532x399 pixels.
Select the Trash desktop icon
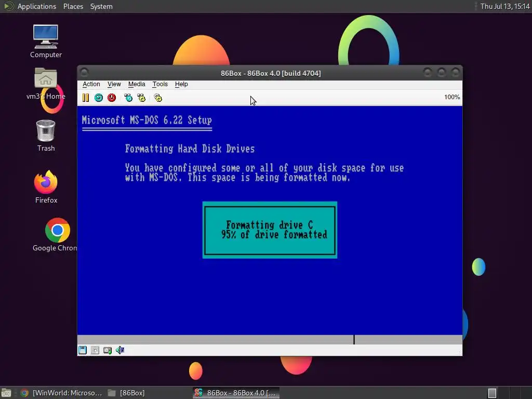click(46, 136)
